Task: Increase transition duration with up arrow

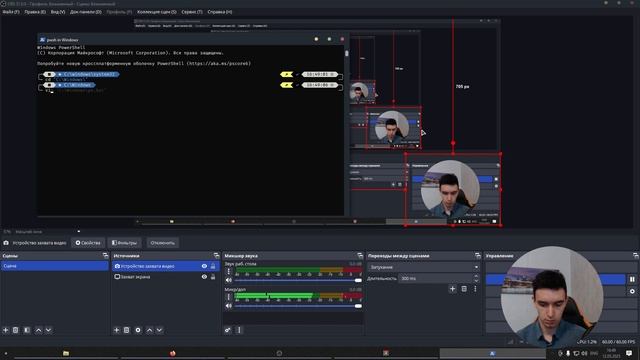Action: [476, 276]
